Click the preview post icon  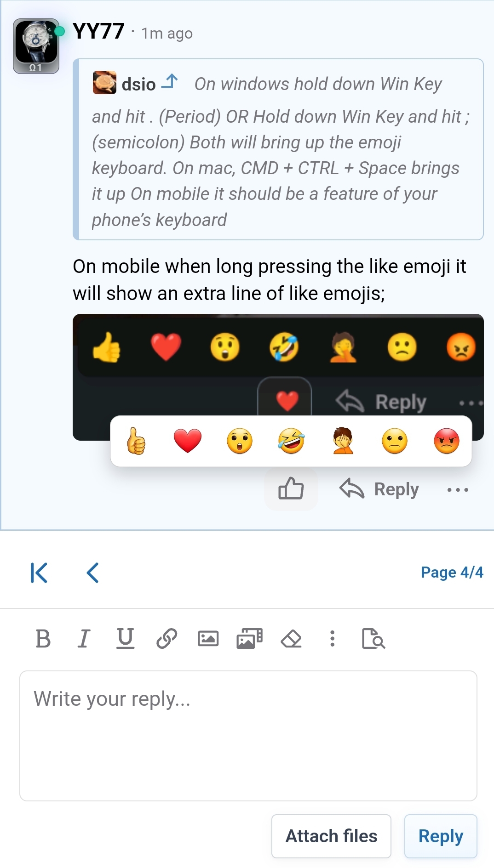373,639
